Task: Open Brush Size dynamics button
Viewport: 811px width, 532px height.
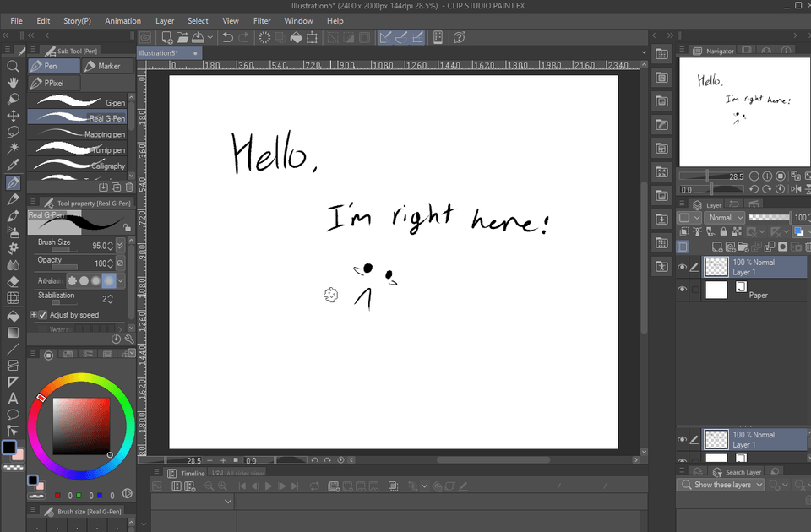Action: 121,245
